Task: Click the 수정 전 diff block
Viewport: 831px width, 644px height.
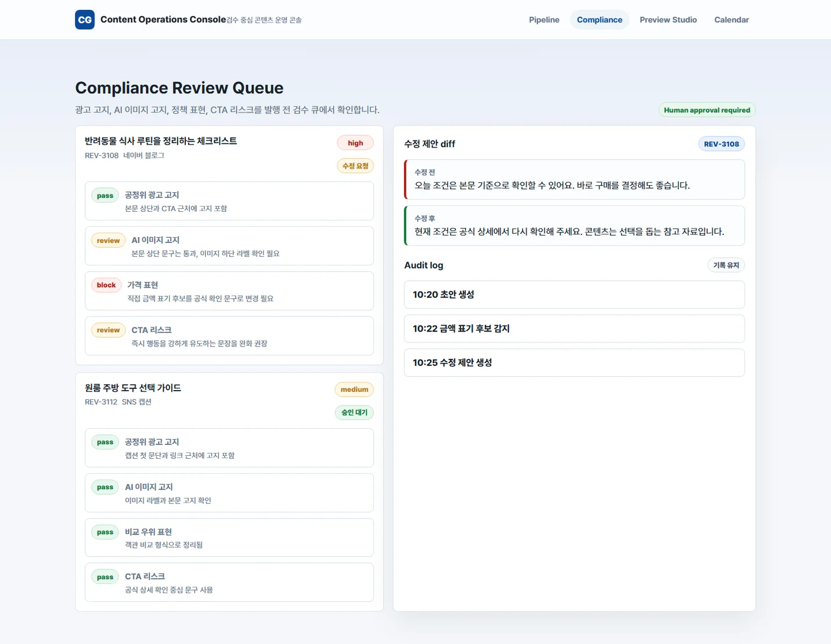Action: pos(574,179)
